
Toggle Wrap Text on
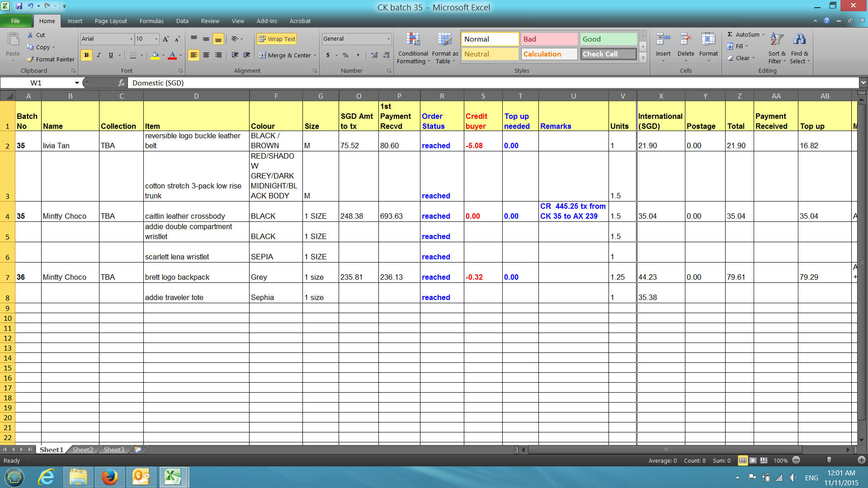click(x=277, y=39)
